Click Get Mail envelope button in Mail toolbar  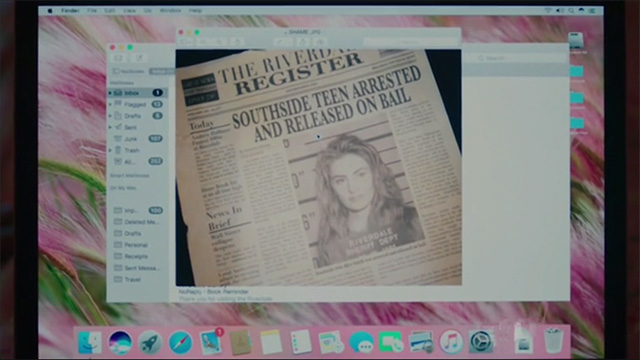(x=118, y=58)
